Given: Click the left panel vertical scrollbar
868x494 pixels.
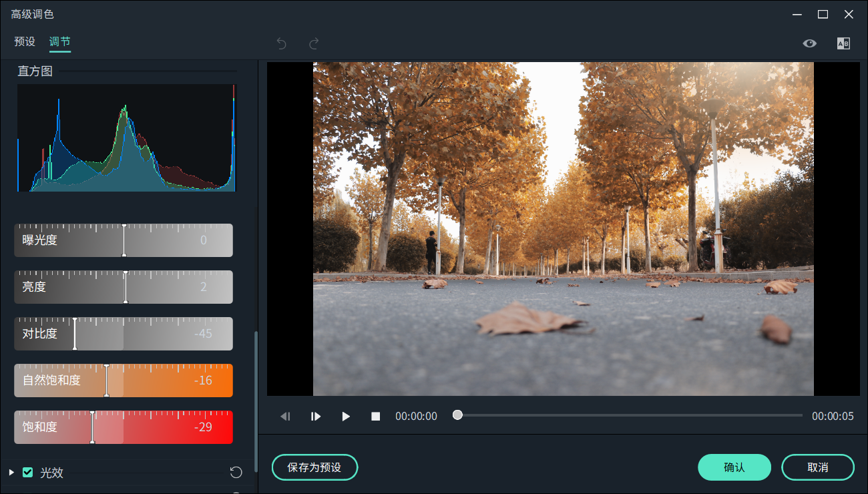Looking at the screenshot, I should point(255,401).
